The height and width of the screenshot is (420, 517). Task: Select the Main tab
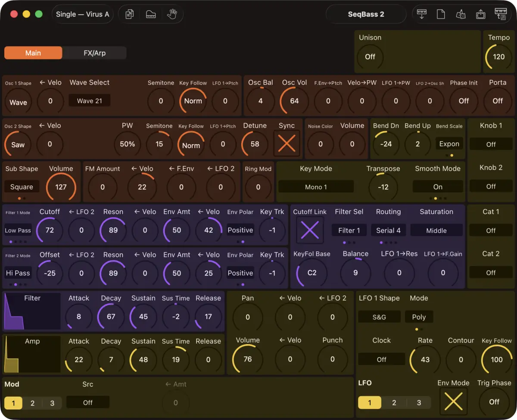pos(33,53)
